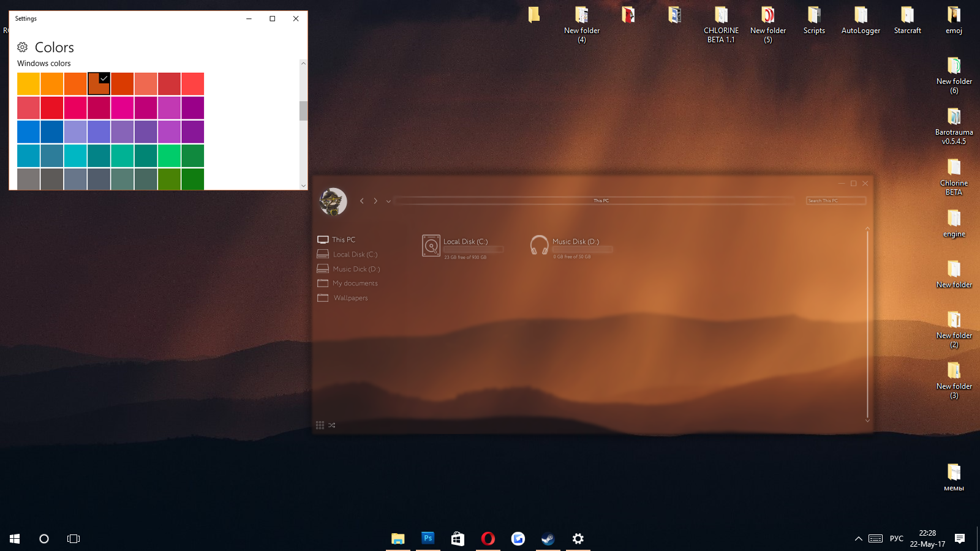Click the shuffle arrows icon in explorer

click(332, 425)
